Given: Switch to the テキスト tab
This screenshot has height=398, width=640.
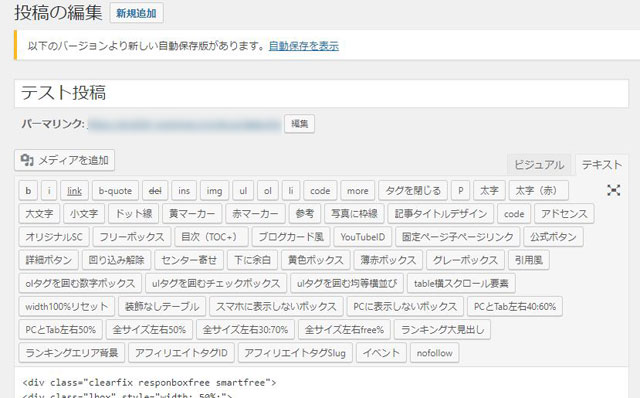Looking at the screenshot, I should (x=602, y=165).
